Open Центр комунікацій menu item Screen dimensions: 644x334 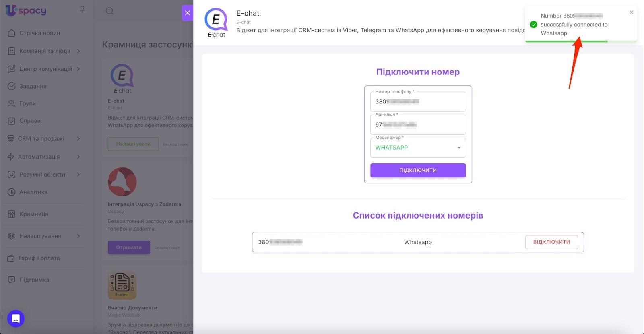[x=46, y=69]
